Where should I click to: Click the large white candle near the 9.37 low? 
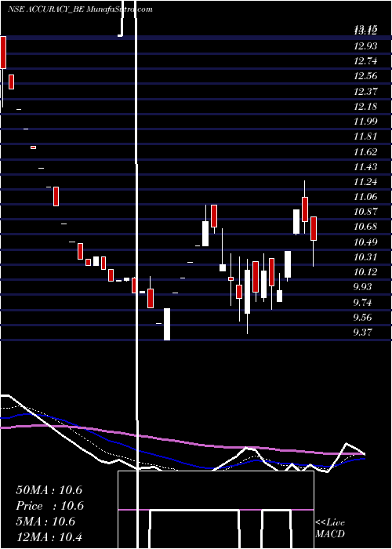point(167,324)
